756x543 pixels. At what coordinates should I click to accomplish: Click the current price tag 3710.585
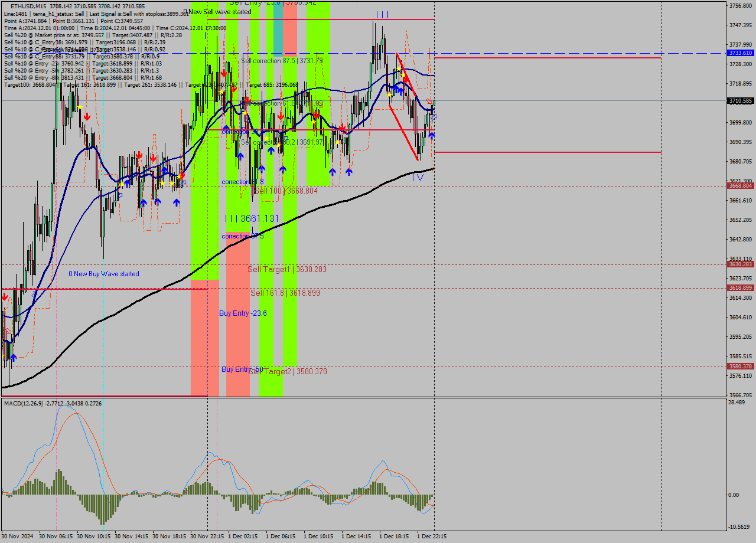[x=740, y=101]
